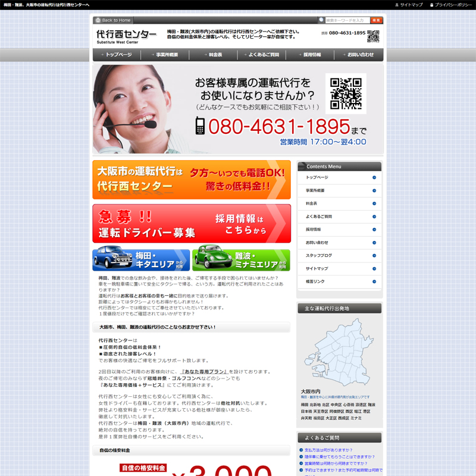Open 事業所概要 in Contents Menu sidebar

pos(339,190)
